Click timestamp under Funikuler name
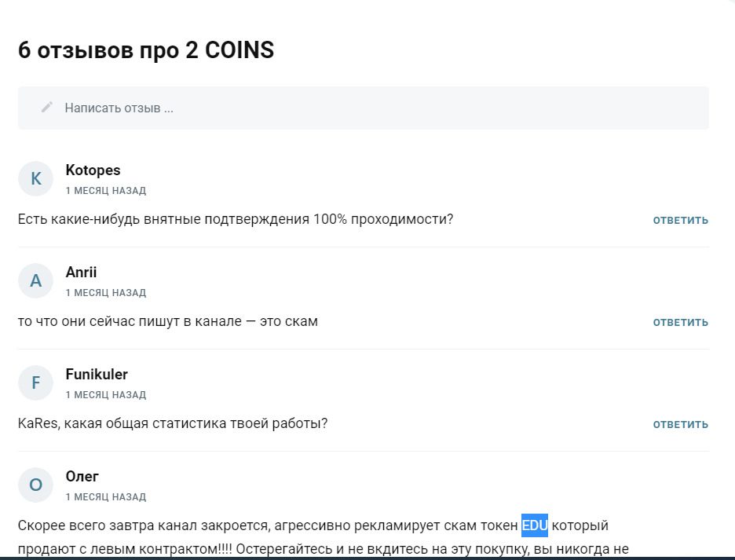This screenshot has width=735, height=560. (x=106, y=395)
